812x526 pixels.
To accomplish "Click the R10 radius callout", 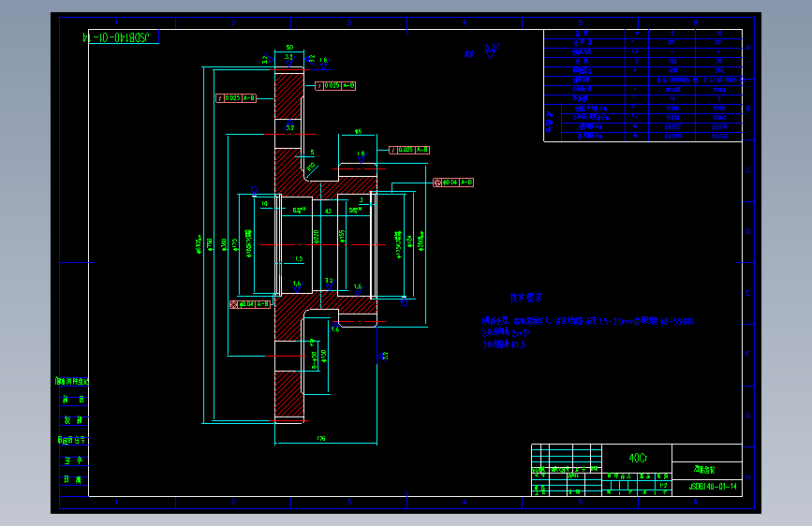I will coord(311,167).
